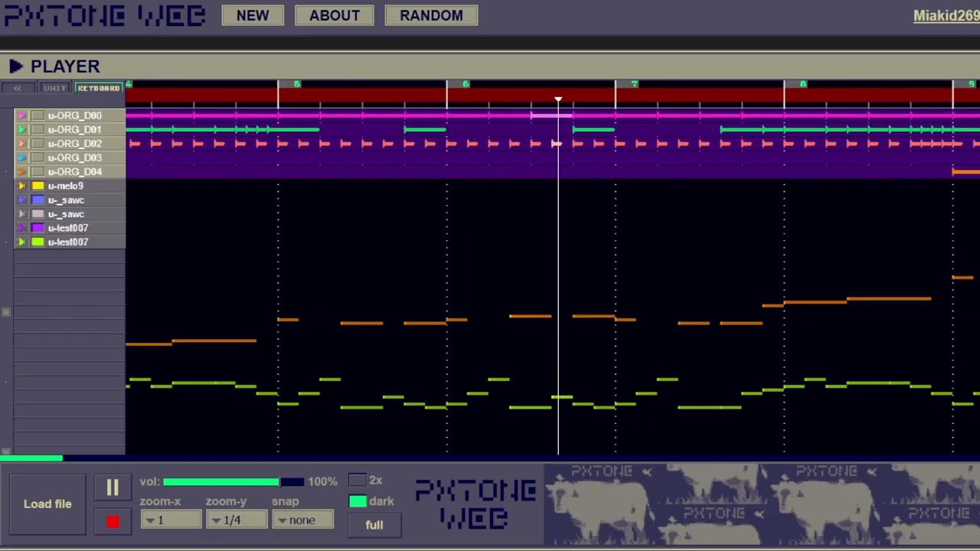The image size is (980, 551).
Task: Toggle play icon for unit u-melo9
Action: click(21, 186)
